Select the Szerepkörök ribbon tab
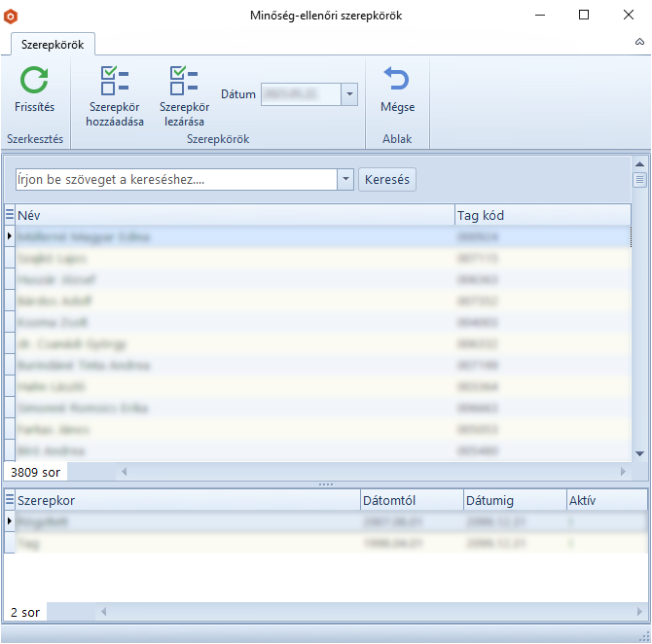652x644 pixels. [53, 44]
